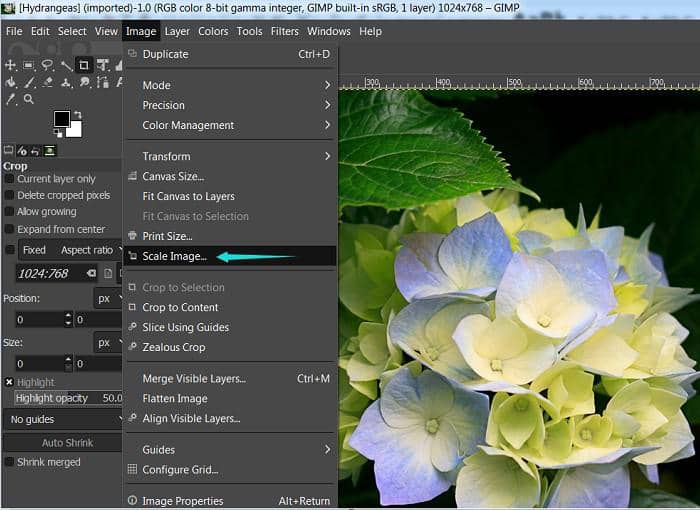Adjust the Highlight opacity slider
The width and height of the screenshot is (700, 510).
(x=68, y=398)
